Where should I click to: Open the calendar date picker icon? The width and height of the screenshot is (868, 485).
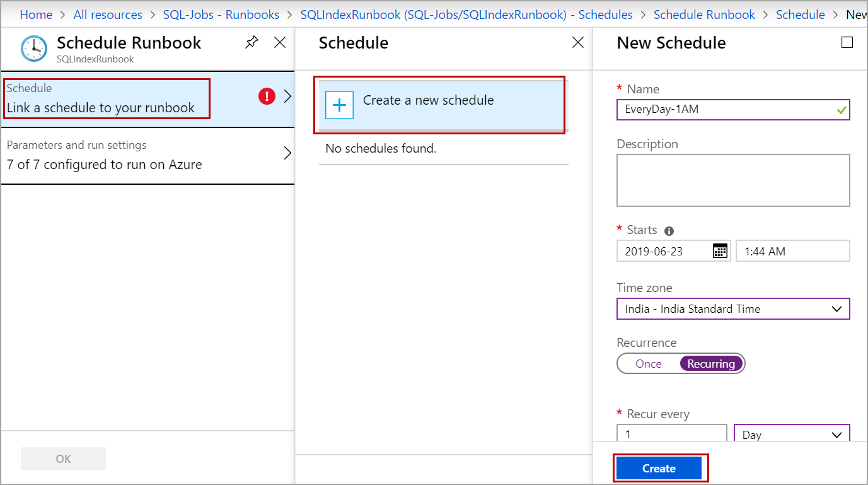point(720,251)
